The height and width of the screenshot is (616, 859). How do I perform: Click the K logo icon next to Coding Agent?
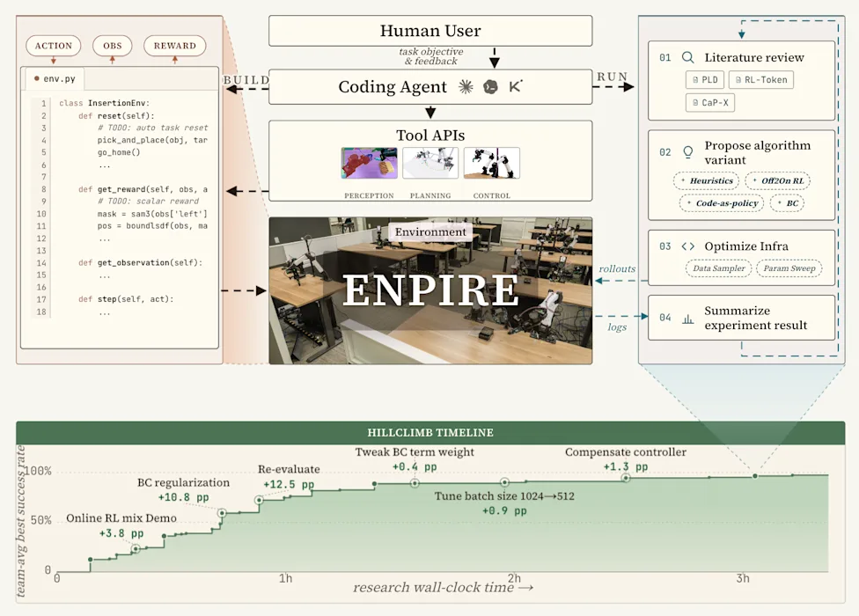point(516,86)
